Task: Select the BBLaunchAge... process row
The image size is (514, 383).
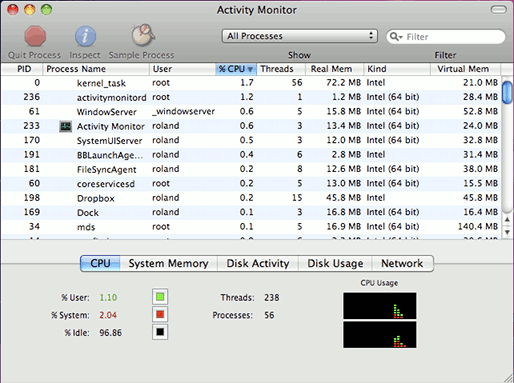Action: [x=251, y=155]
